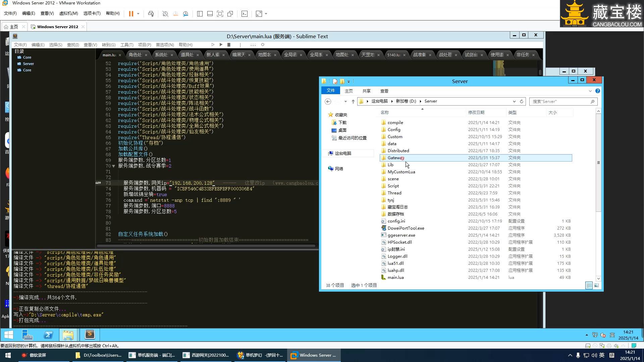Viewport: 644px width, 362px height.
Task: Switch to VMware Unity mode icon
Action: click(x=230, y=14)
